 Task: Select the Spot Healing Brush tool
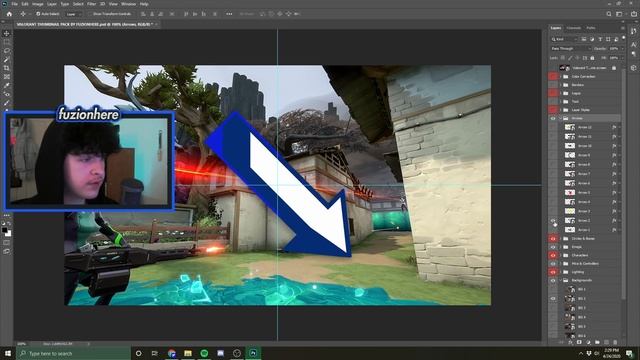[7, 94]
